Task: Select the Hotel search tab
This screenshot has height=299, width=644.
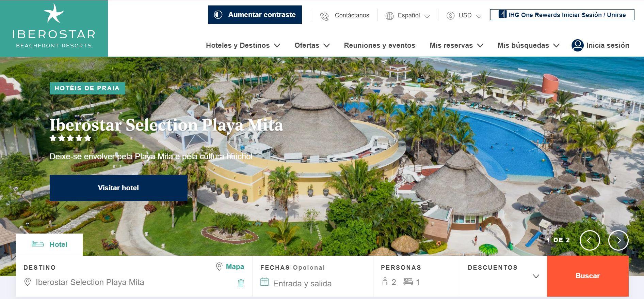Action: (49, 244)
